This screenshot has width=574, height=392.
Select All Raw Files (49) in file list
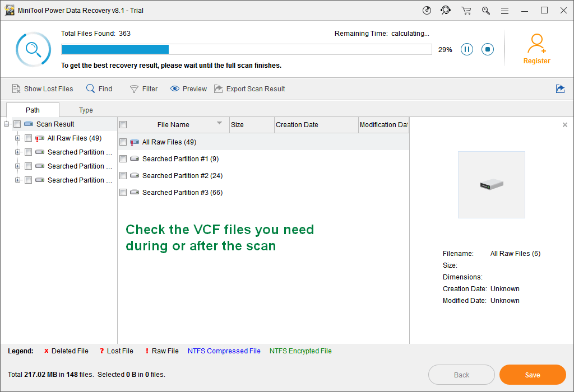click(263, 142)
